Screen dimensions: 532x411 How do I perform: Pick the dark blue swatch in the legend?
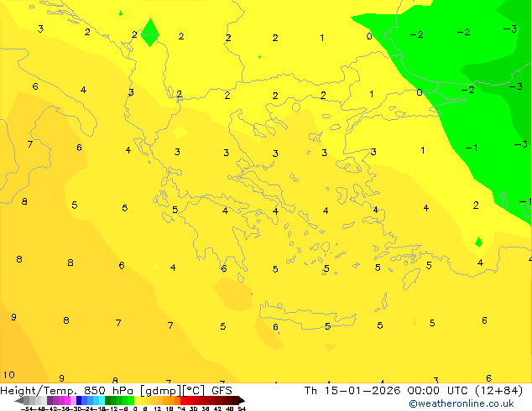click(x=79, y=400)
